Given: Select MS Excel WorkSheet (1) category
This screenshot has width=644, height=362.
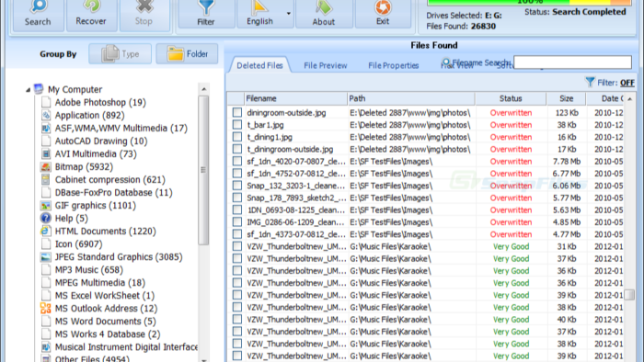Looking at the screenshot, I should [105, 296].
